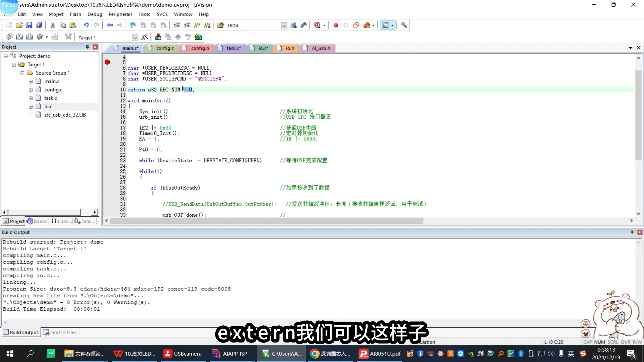Undo the last edit
Image resolution: width=644 pixels, height=362 pixels.
86,25
